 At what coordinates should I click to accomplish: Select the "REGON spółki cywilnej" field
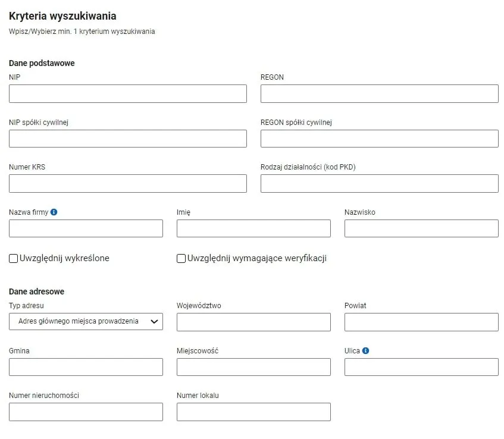379,138
